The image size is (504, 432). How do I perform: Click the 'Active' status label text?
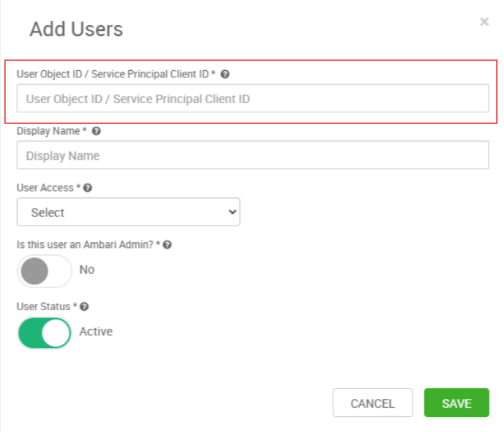pyautogui.click(x=96, y=332)
